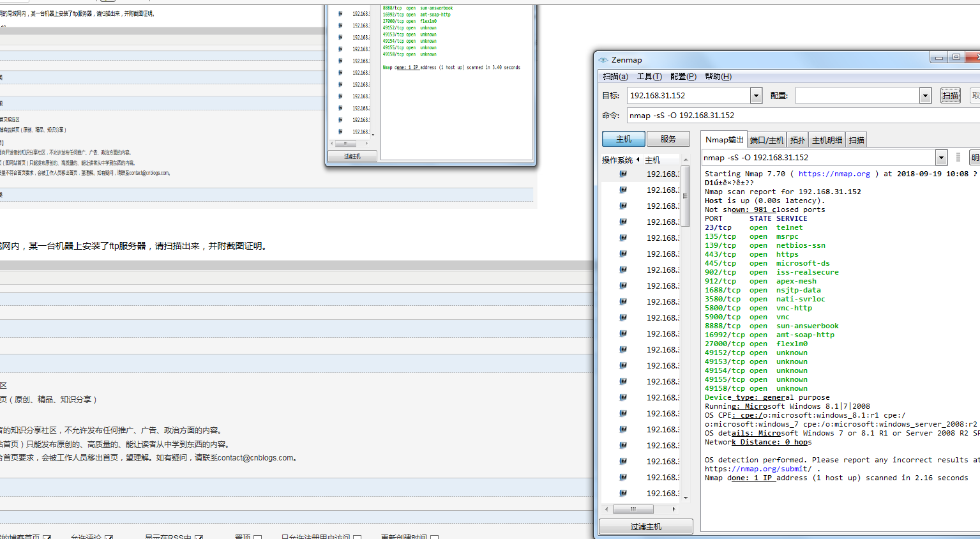Click background window vertical scrollbar down arrow
This screenshot has width=980, height=539.
[373, 135]
